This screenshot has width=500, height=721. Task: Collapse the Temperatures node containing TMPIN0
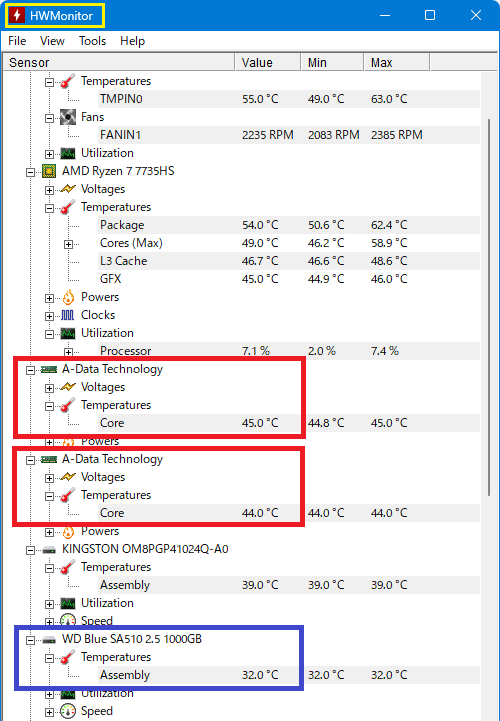49,82
